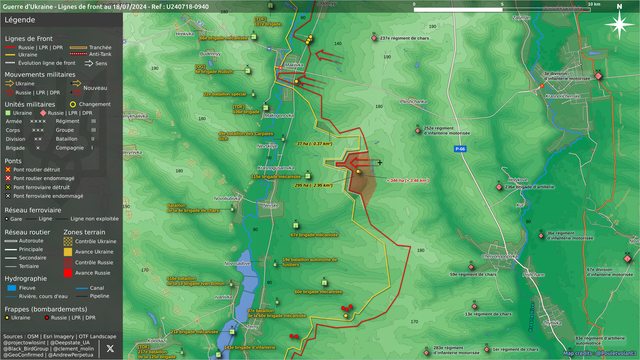This screenshot has width=640, height=360.
Task: Select the 252e régiment d'infanterie motorisée marker
Action: point(418,131)
